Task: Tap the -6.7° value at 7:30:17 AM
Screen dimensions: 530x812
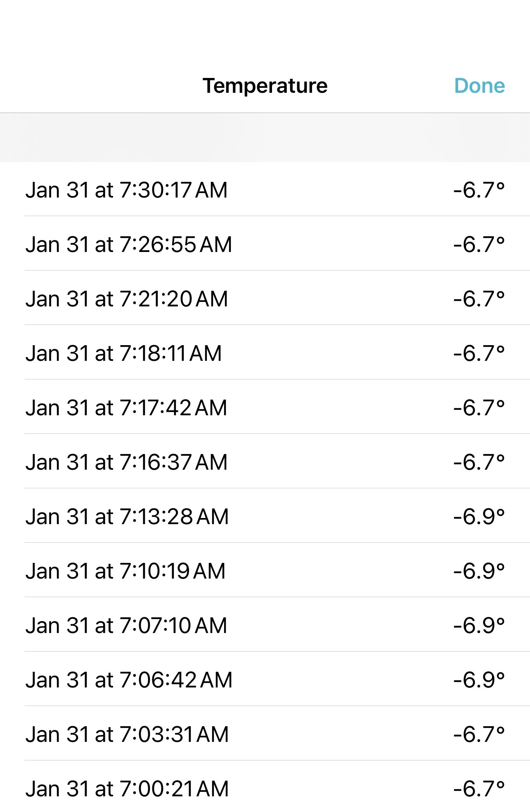Action: coord(479,190)
